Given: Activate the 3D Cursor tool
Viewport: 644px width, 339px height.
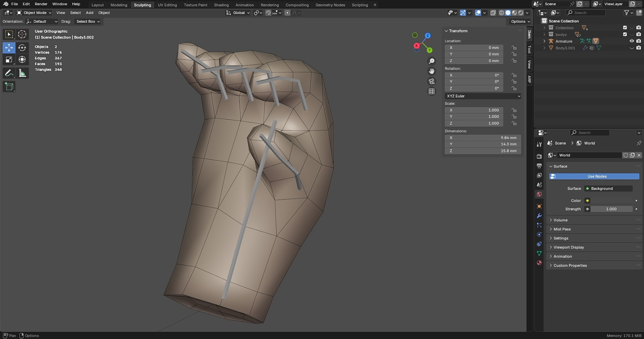Looking at the screenshot, I should pos(22,34).
